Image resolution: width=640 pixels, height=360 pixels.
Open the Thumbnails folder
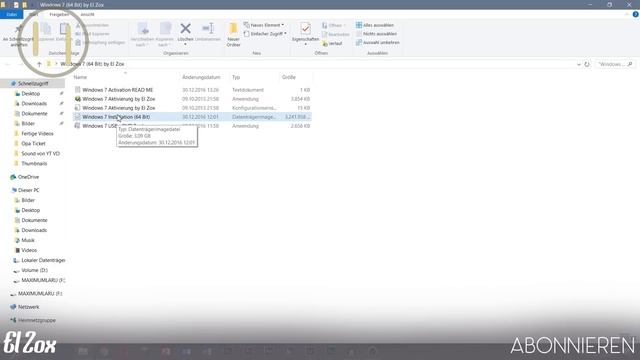pos(34,163)
